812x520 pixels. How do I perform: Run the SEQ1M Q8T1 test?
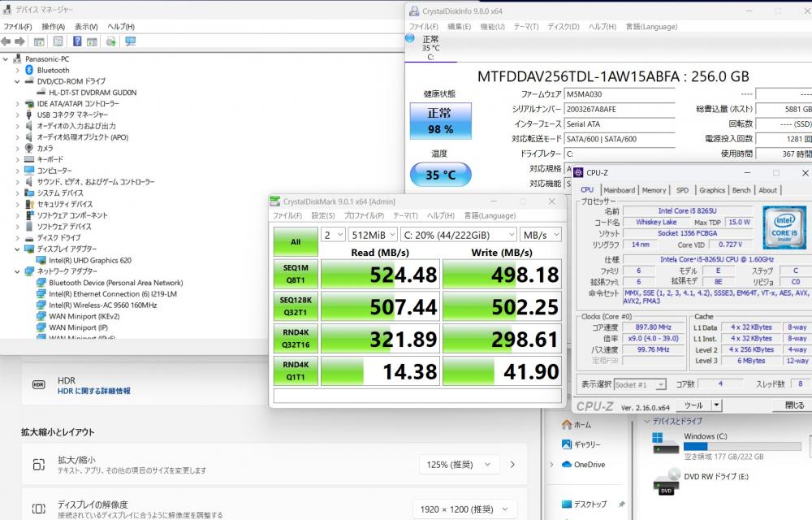tap(296, 274)
